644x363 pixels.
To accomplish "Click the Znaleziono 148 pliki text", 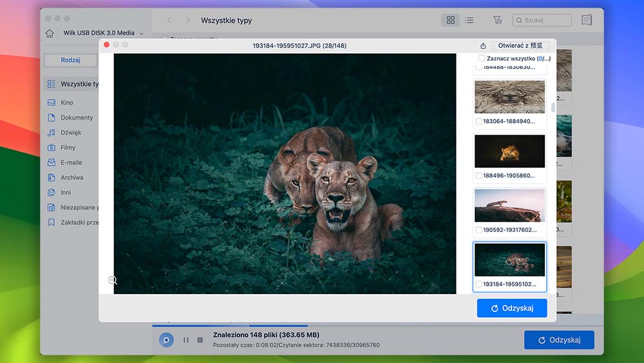I will [x=266, y=335].
